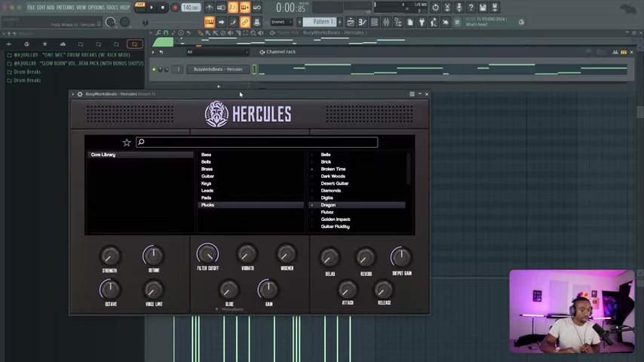
Task: Open Hercules plugin window gear settings
Action: click(x=80, y=94)
